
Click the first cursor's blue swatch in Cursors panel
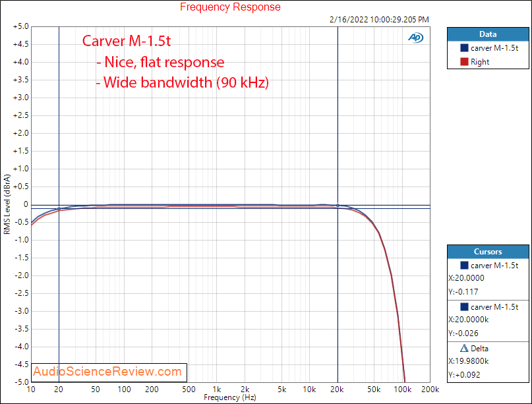coord(464,265)
